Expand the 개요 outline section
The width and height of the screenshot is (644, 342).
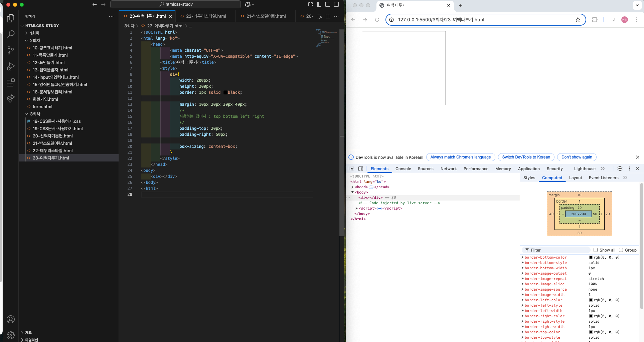click(22, 333)
